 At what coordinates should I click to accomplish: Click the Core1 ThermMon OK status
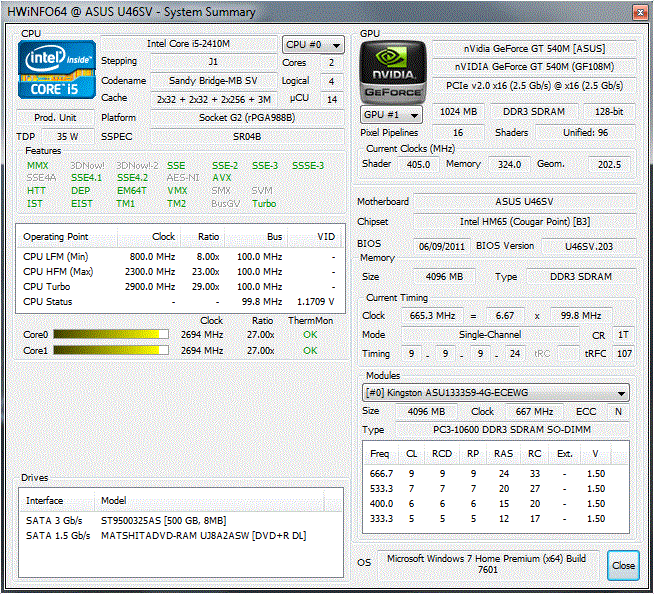[310, 350]
